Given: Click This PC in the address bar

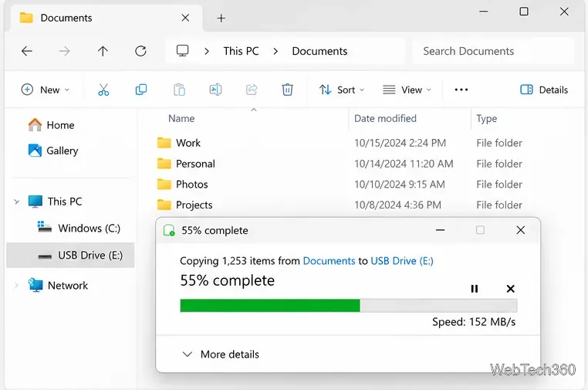Looking at the screenshot, I should (241, 51).
